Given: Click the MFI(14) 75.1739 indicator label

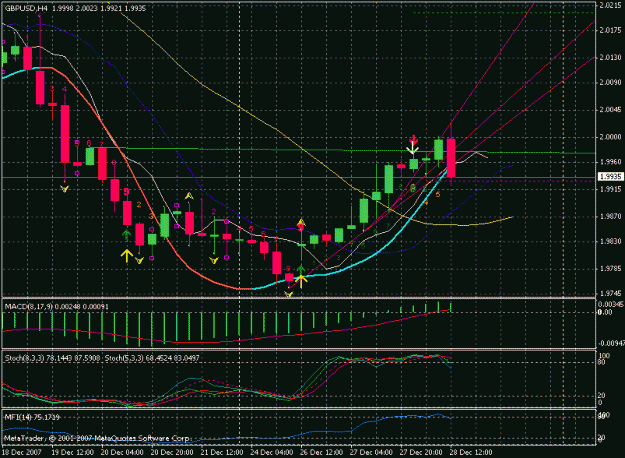Looking at the screenshot, I should 32,417.
